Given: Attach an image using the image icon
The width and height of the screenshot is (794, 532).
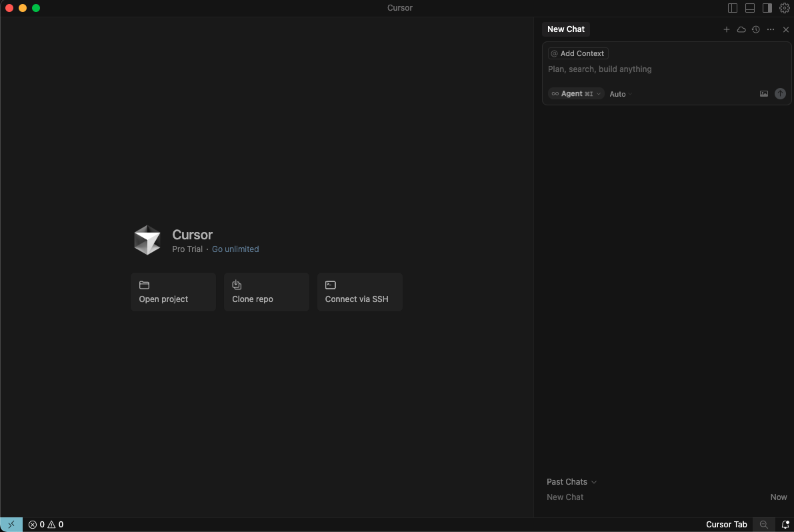Looking at the screenshot, I should tap(763, 93).
